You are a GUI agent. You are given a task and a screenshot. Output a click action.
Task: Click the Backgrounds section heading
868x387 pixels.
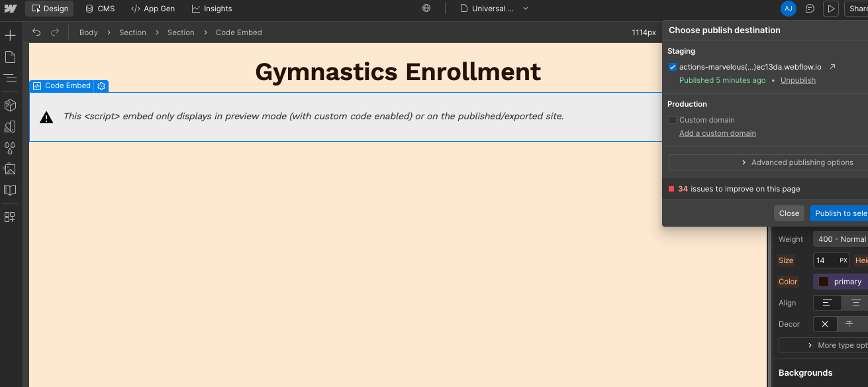coord(806,373)
